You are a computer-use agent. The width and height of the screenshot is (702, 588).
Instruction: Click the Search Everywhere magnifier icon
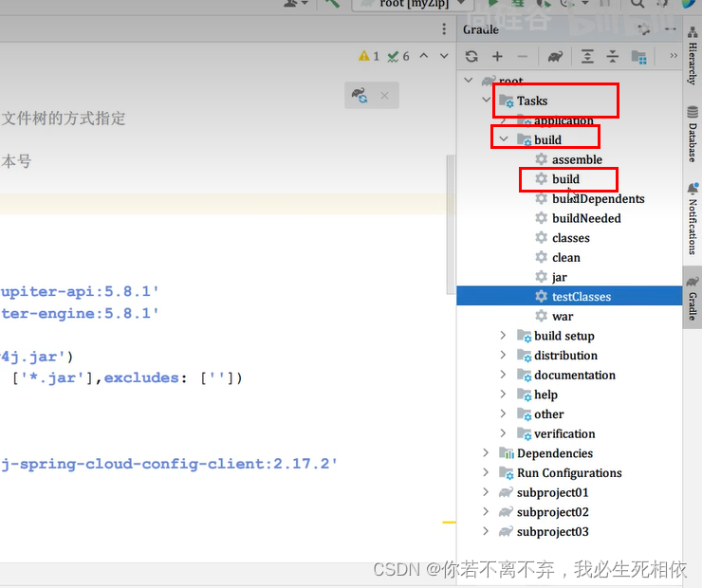(637, 4)
